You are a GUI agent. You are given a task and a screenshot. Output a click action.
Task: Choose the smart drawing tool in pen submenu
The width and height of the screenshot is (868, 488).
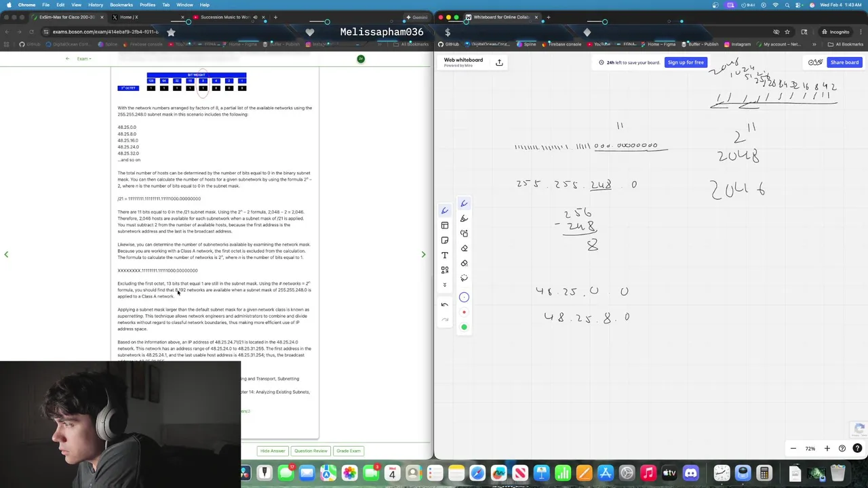(465, 234)
